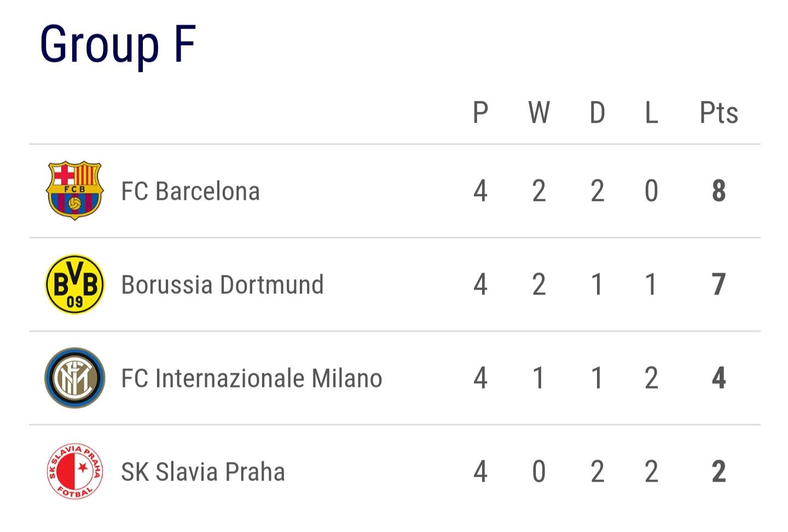Click the W column header
This screenshot has height=532, width=788.
click(x=539, y=113)
